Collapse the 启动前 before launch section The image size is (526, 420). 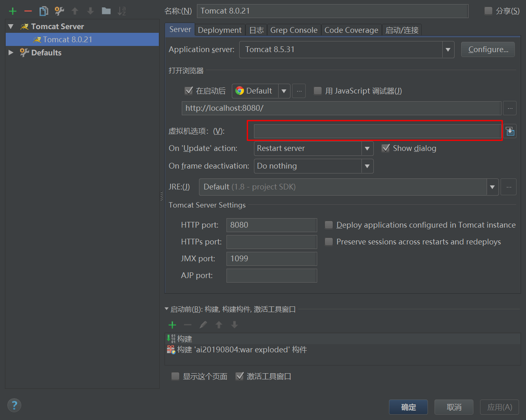(167, 309)
